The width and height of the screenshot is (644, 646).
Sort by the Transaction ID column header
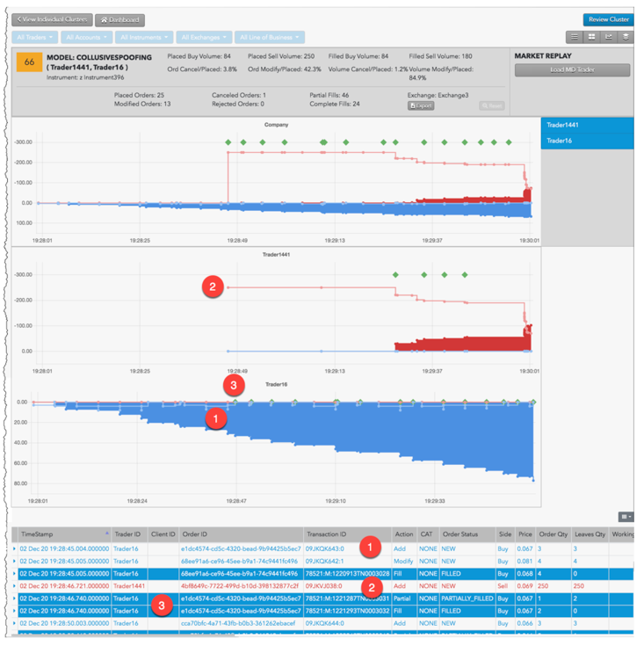tap(347, 534)
